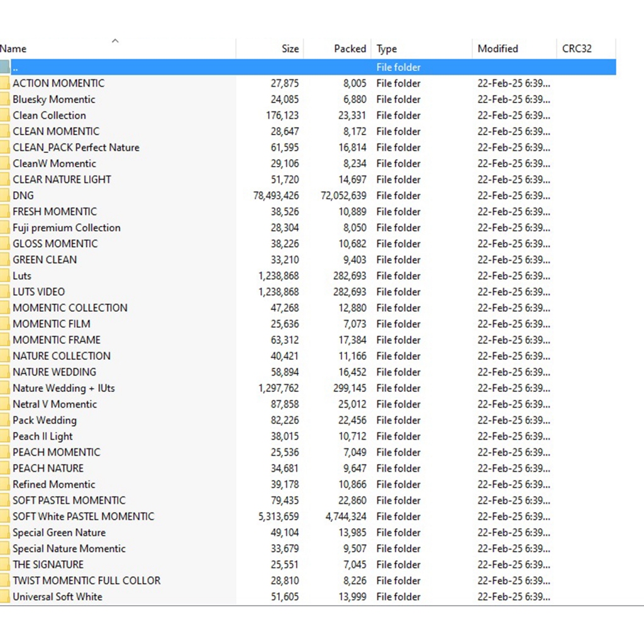Select SOFT White PASTEL MOMENTIC folder
The image size is (644, 644).
pos(83,516)
